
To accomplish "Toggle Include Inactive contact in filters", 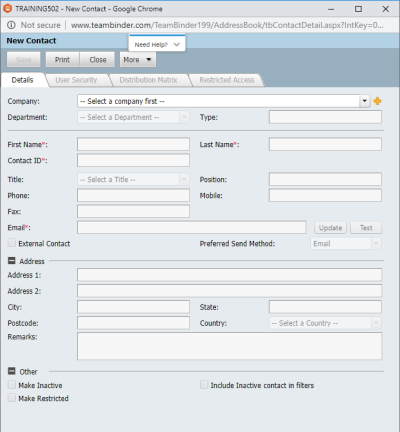I will pyautogui.click(x=204, y=385).
